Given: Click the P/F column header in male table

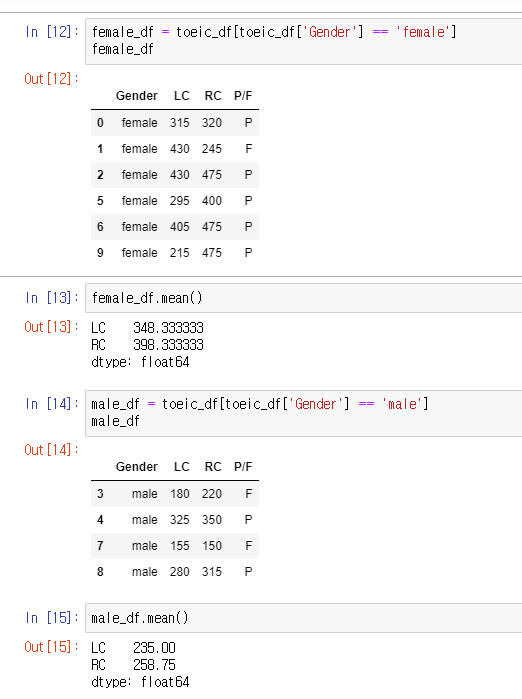Looking at the screenshot, I should coord(243,467).
